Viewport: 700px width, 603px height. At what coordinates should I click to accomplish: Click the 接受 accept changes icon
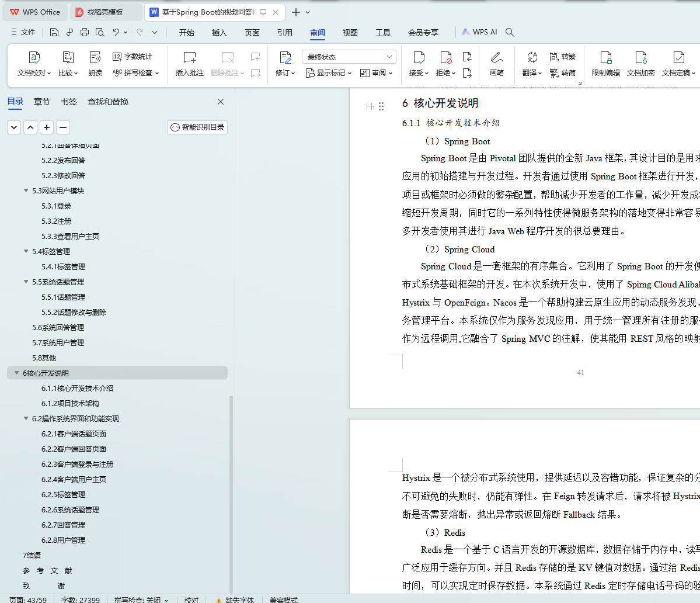pyautogui.click(x=419, y=58)
